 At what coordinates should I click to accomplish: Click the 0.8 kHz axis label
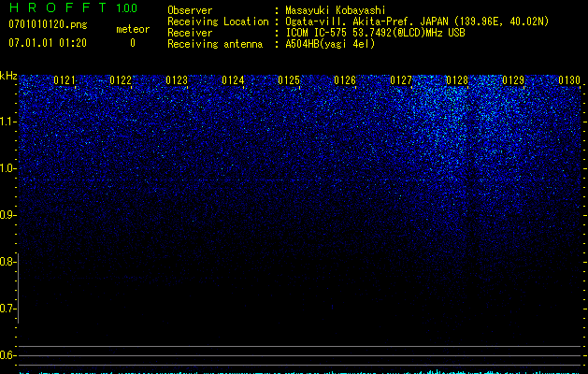(7, 262)
